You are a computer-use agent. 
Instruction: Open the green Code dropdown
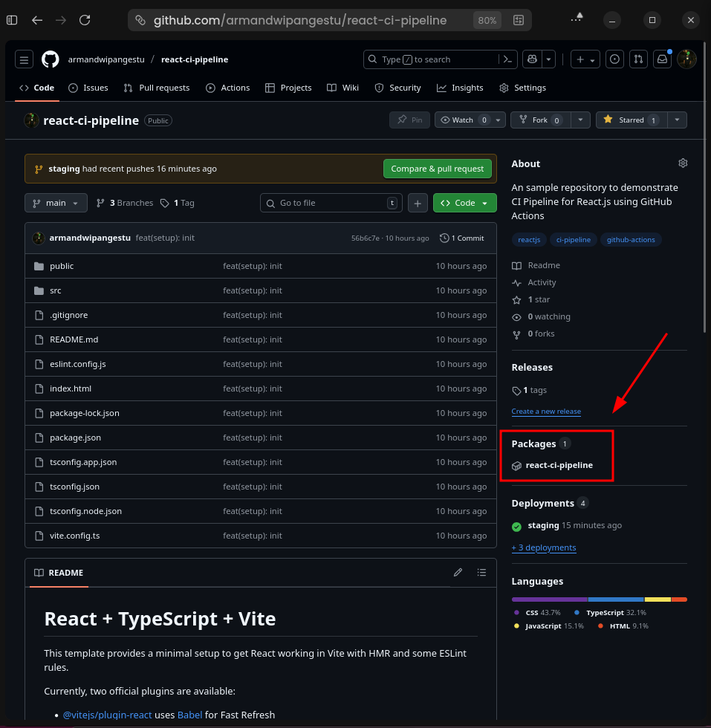464,203
